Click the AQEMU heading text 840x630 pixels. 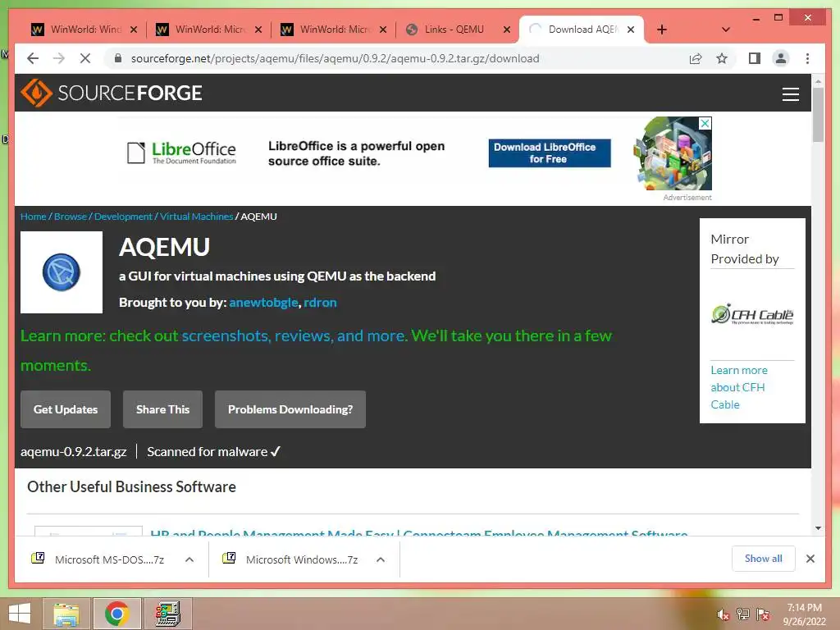(164, 247)
